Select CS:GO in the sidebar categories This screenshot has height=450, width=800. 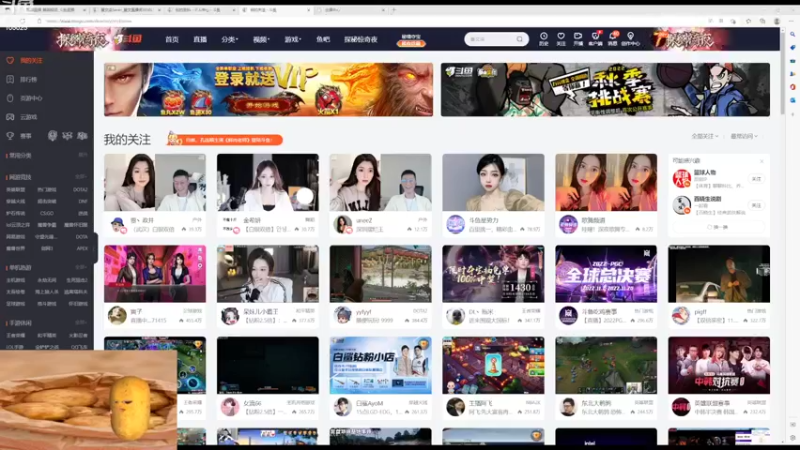[x=47, y=213]
